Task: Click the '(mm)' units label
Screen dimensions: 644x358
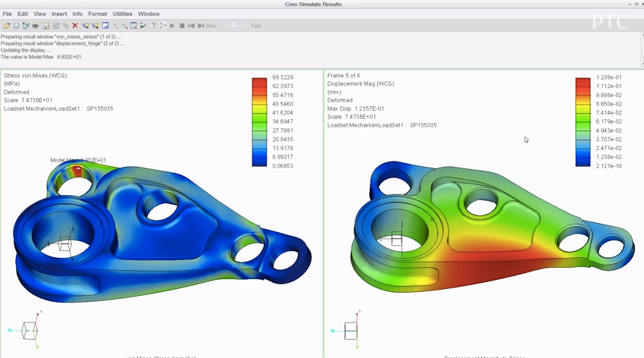Action: (334, 92)
